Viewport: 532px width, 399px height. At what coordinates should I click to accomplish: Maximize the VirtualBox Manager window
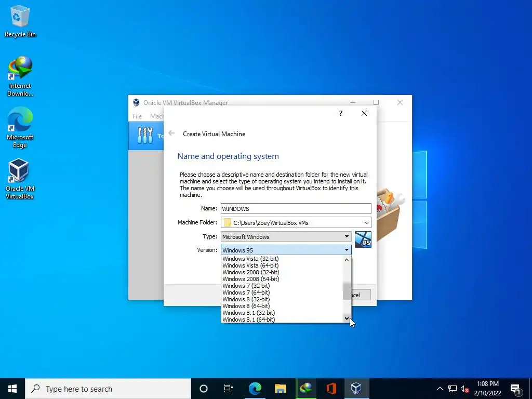click(376, 102)
